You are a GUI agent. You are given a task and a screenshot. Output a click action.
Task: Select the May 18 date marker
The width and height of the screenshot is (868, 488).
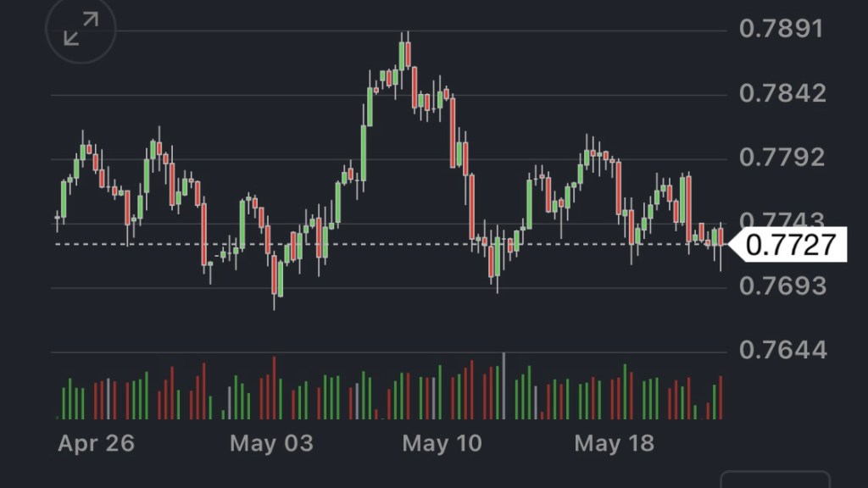click(x=615, y=443)
